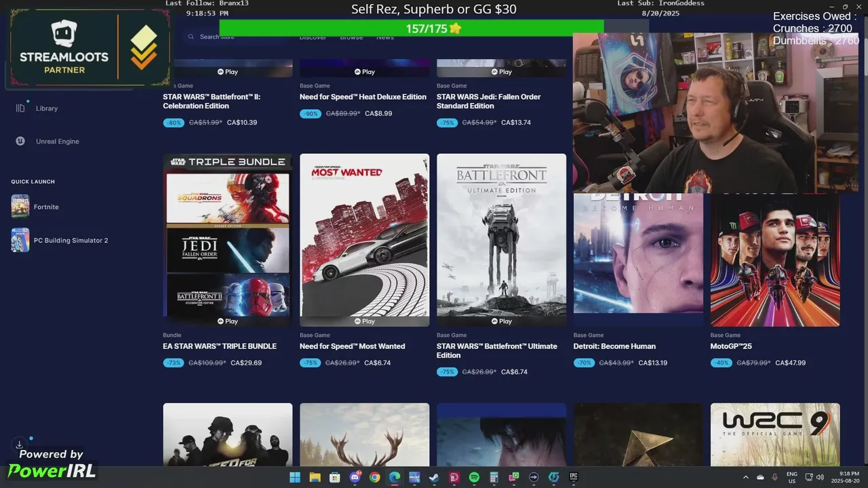
Task: Open the Library label in sidebar
Action: (47, 108)
